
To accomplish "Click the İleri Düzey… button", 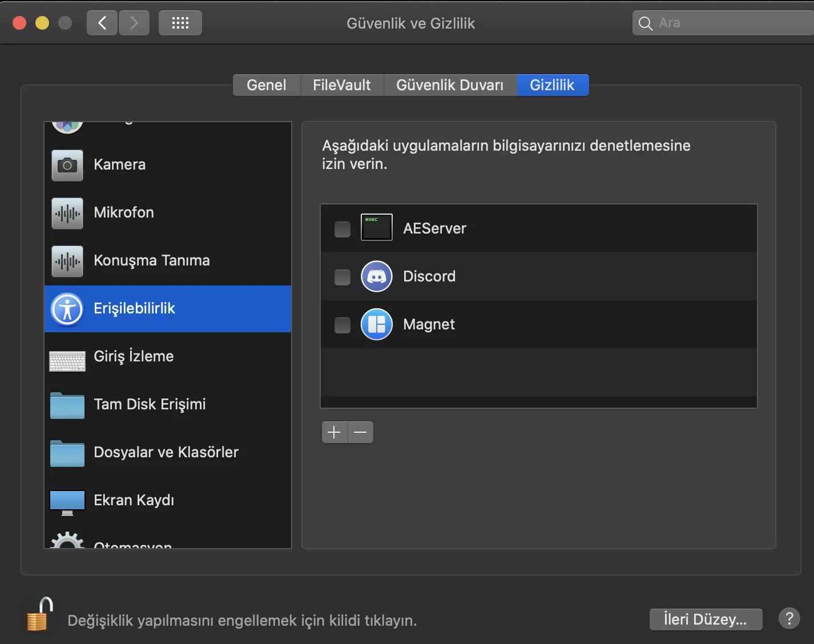I will (x=706, y=619).
